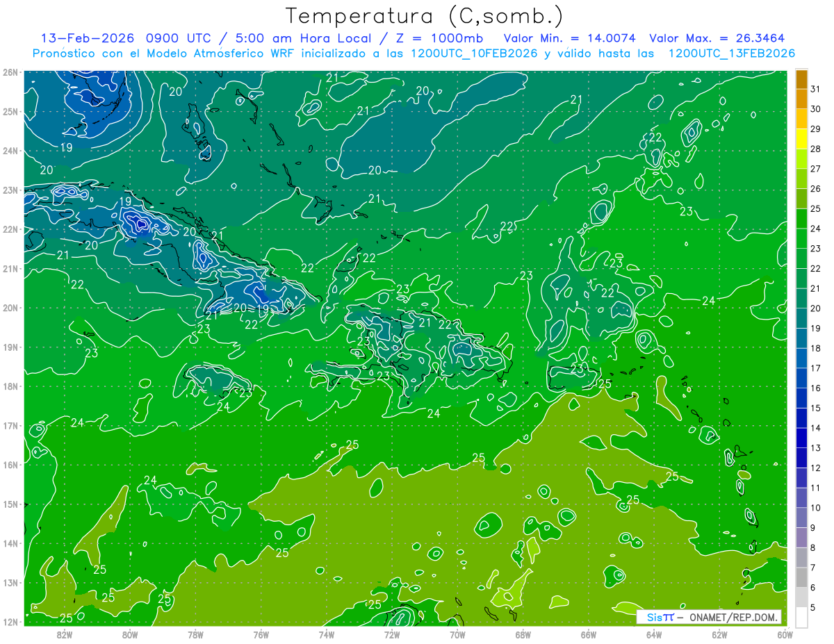Click the yellow colorbar segment between 28 and 29
Image resolution: width=834 pixels, height=644 pixels.
coord(801,139)
